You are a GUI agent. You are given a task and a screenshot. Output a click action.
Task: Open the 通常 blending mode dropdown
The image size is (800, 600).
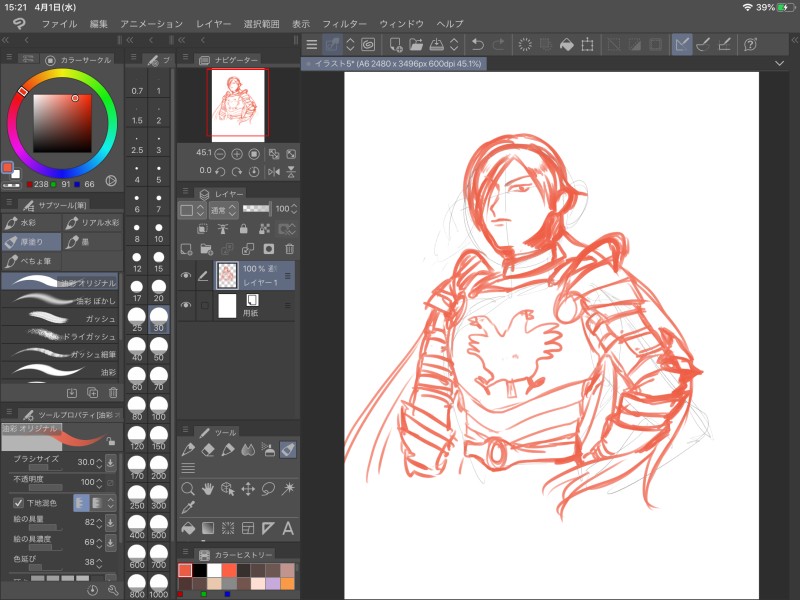(221, 210)
